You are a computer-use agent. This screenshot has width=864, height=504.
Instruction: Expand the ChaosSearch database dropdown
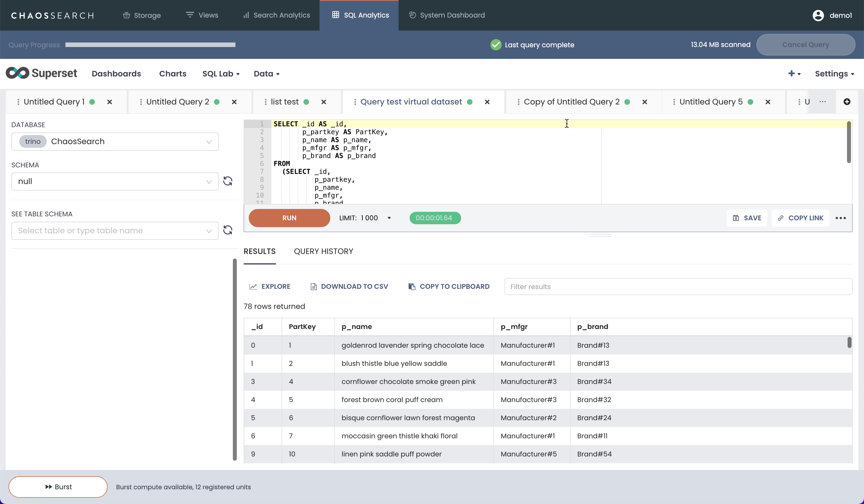(115, 142)
